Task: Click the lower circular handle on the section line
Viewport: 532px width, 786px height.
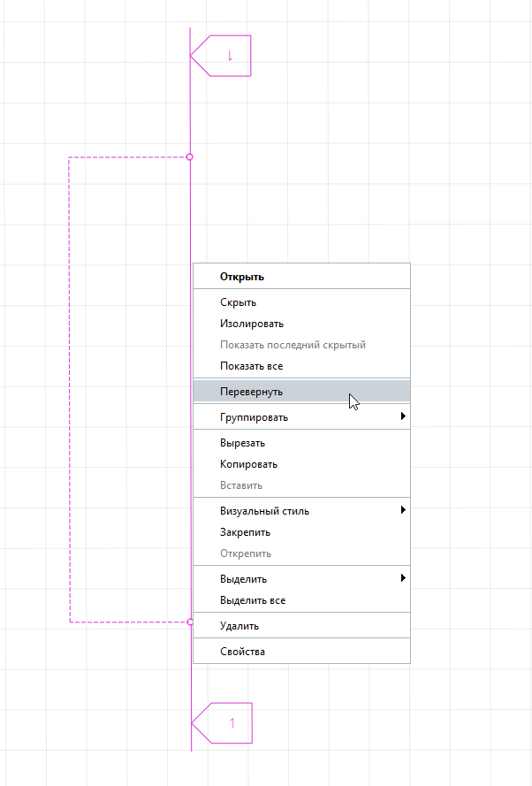Action: (x=190, y=622)
